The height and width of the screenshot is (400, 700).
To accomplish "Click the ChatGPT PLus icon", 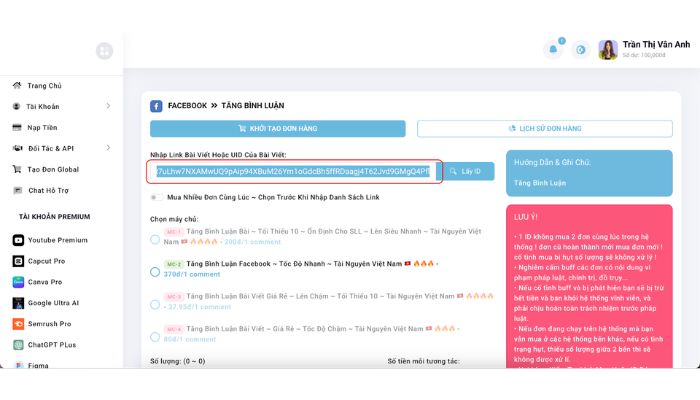I will [18, 345].
